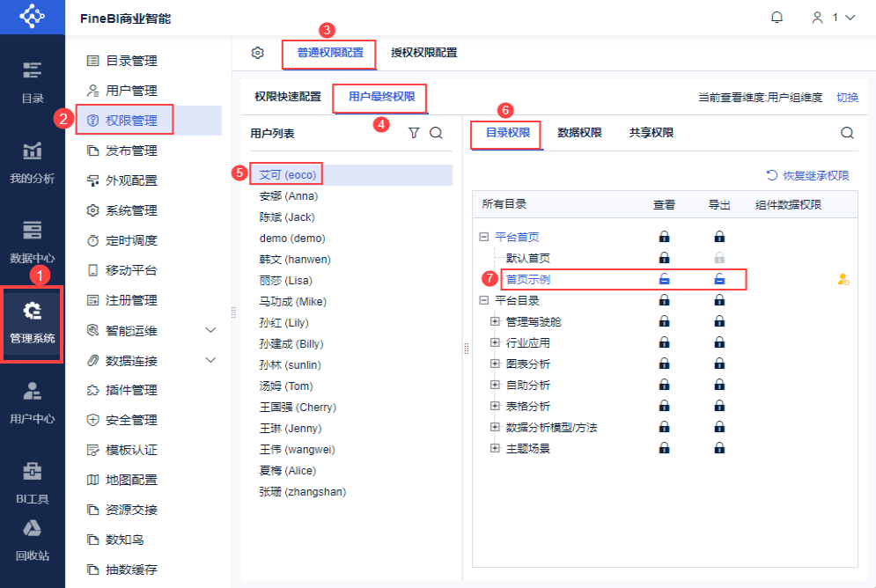Open 用户管理 menu item
876x588 pixels.
pyautogui.click(x=122, y=91)
